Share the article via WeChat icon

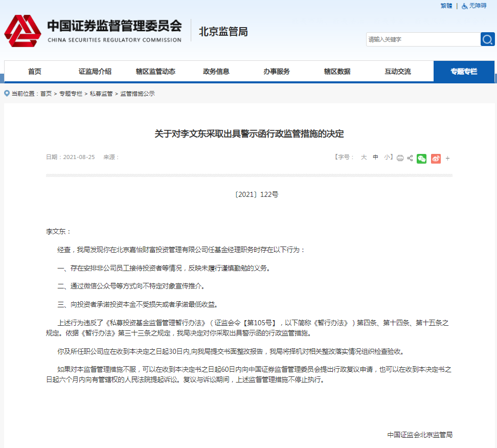click(421, 159)
